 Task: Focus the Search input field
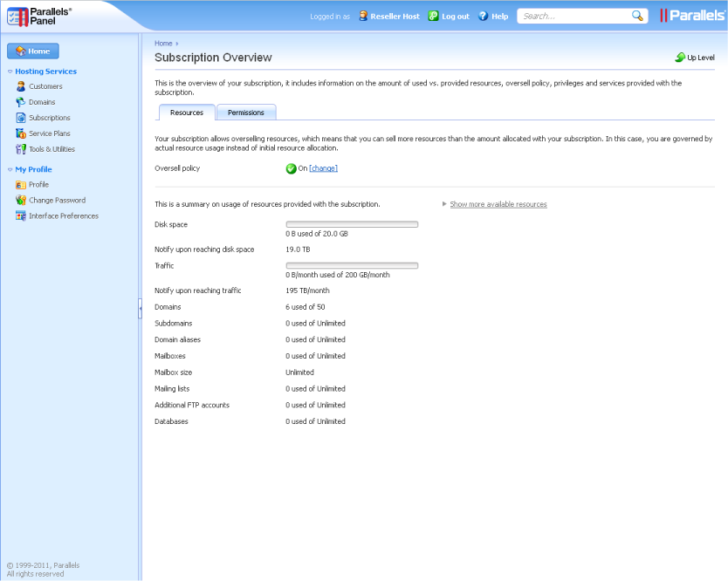click(x=574, y=16)
